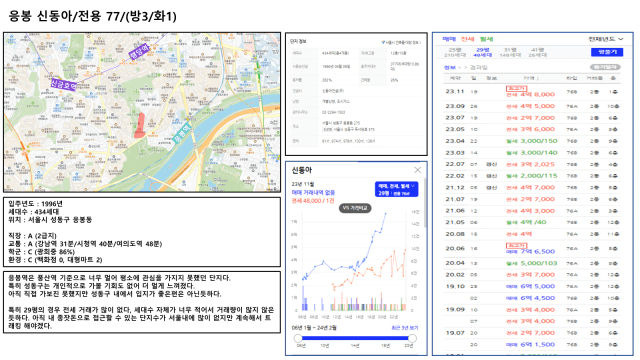This screenshot has height=360, width=640.
Task: Click the 21.05 월세 4억/40 row
Action: (x=532, y=222)
